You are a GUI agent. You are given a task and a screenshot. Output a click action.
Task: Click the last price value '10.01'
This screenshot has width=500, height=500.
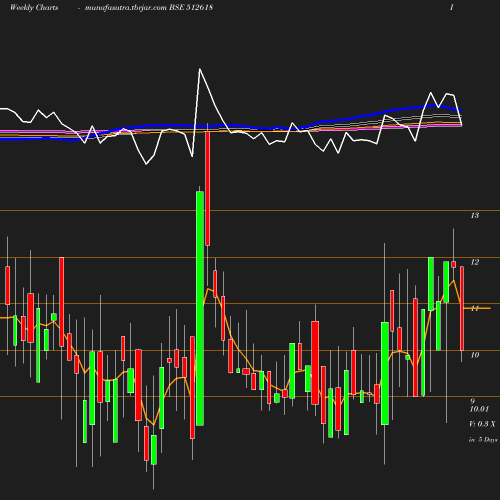pos(479,409)
